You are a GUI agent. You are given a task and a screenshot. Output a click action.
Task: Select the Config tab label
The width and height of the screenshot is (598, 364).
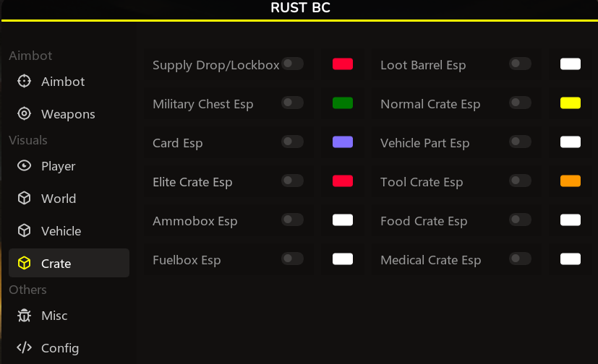[x=60, y=348]
